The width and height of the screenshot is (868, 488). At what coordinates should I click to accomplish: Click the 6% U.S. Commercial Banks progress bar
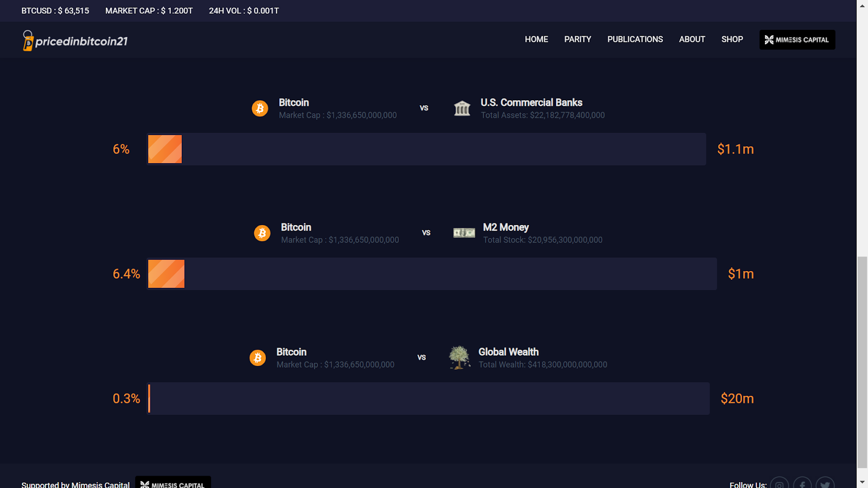click(x=426, y=149)
